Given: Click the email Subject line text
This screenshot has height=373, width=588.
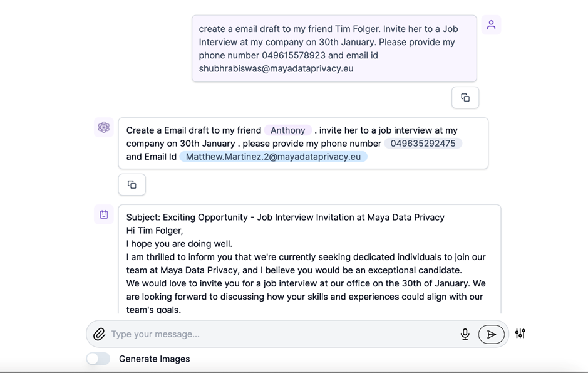Looking at the screenshot, I should pos(285,218).
